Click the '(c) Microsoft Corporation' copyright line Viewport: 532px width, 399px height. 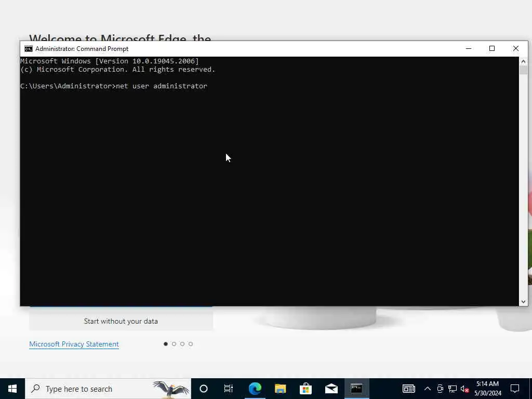[x=118, y=69]
